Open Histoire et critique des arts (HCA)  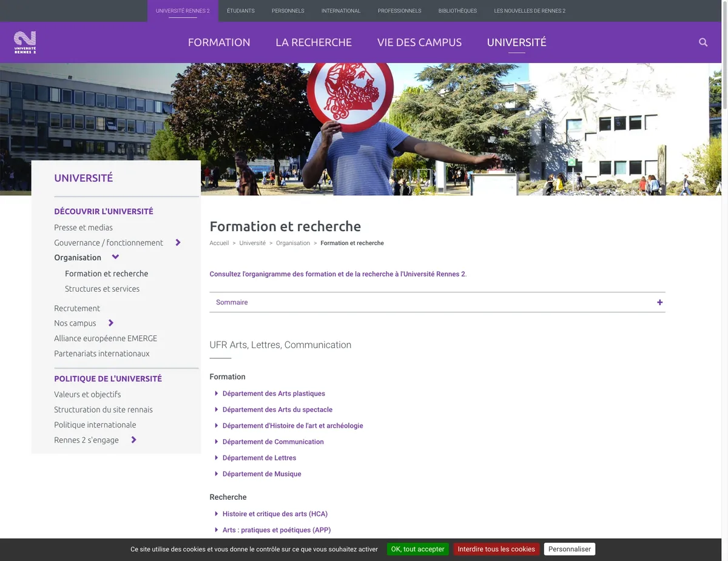[275, 514]
